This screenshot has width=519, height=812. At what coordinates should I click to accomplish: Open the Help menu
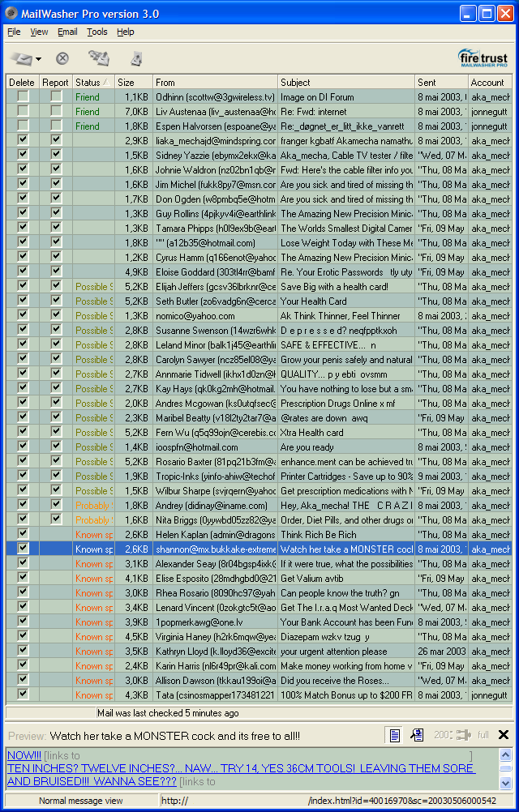point(126,32)
